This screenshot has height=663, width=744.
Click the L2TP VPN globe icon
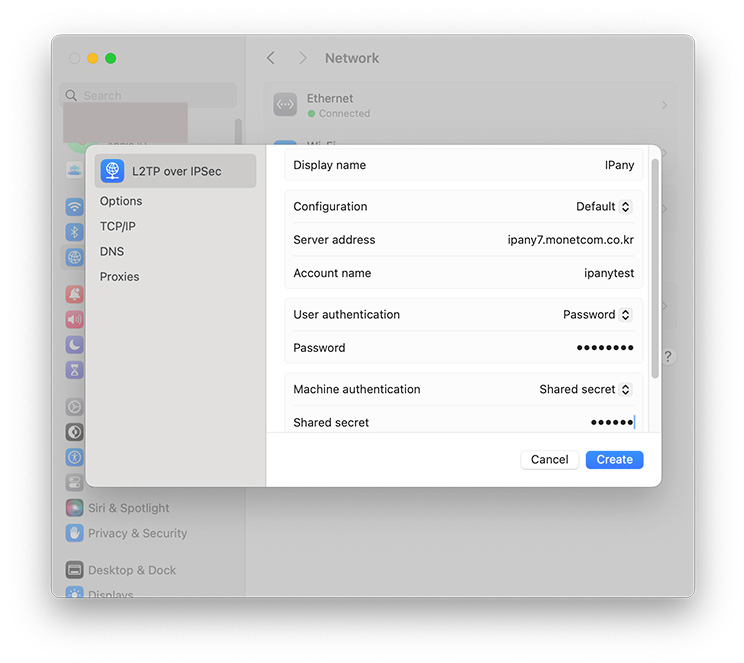[112, 171]
